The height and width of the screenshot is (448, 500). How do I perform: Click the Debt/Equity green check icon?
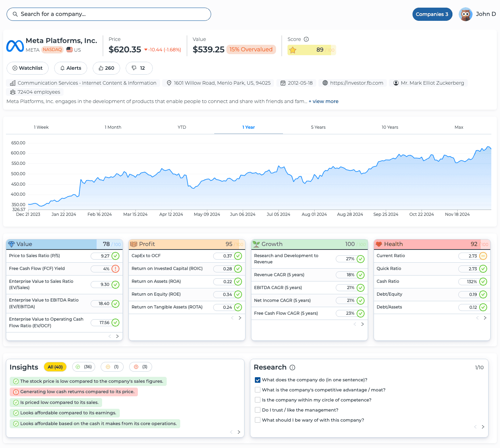pyautogui.click(x=483, y=295)
